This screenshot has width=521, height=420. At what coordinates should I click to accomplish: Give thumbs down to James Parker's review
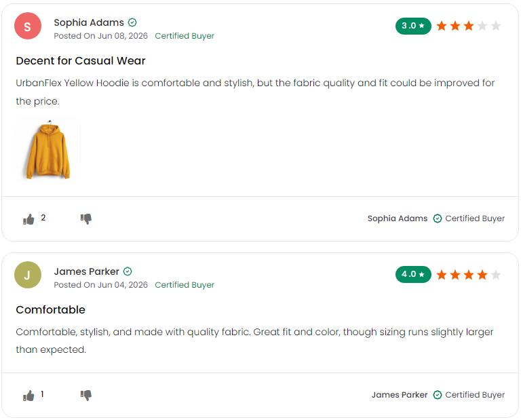click(x=86, y=396)
